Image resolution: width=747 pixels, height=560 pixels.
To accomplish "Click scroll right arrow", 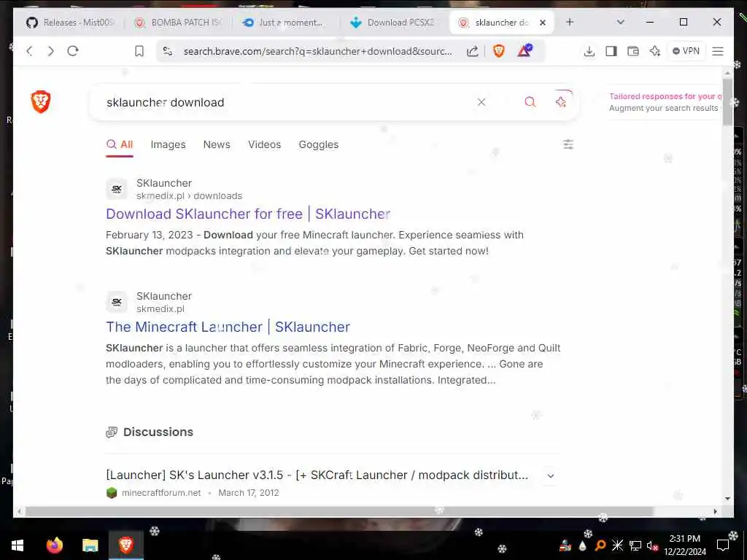I will pos(715,511).
